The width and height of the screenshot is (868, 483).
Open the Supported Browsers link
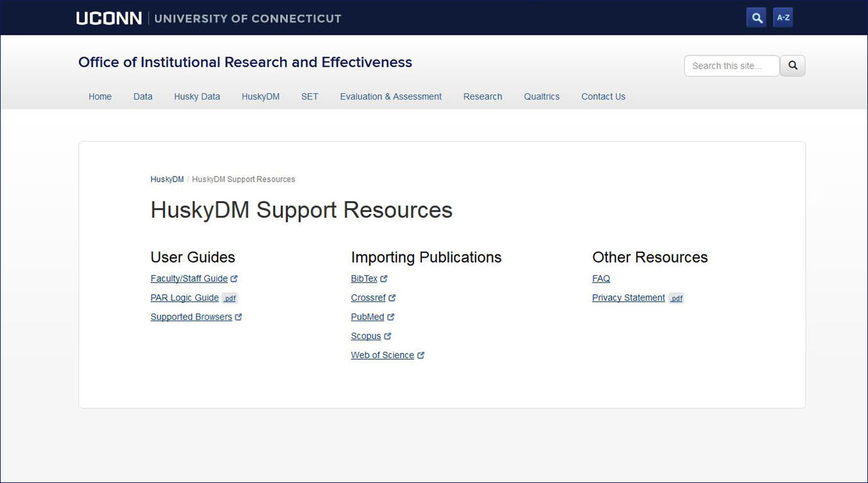[x=191, y=317]
